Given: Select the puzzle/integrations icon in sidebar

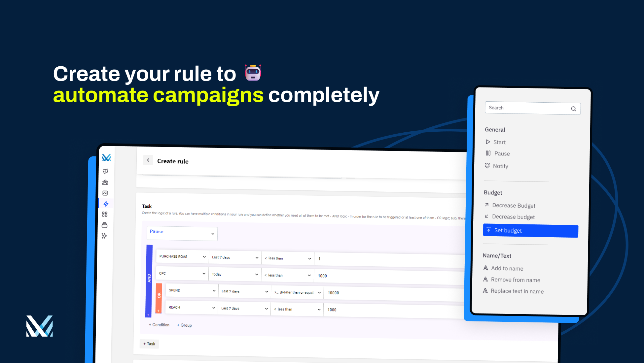Looking at the screenshot, I should pyautogui.click(x=106, y=214).
